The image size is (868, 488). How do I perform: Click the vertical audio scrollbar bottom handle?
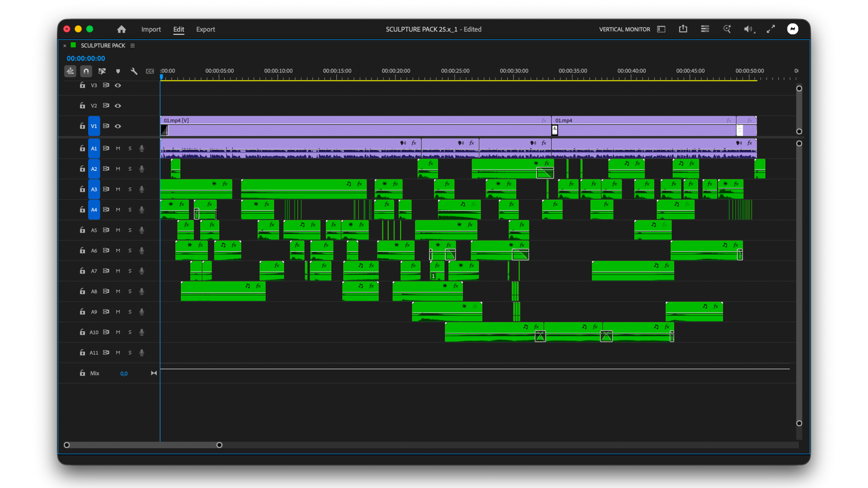point(799,423)
